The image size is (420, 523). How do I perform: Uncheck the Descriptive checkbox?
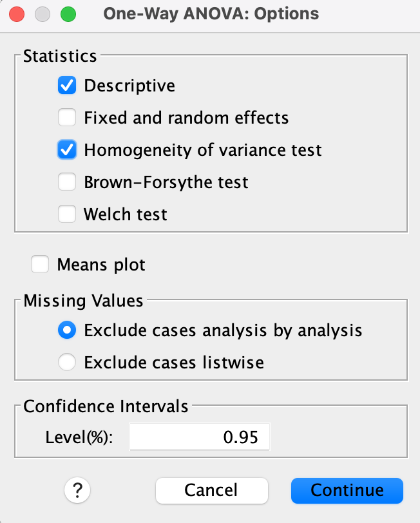[67, 86]
